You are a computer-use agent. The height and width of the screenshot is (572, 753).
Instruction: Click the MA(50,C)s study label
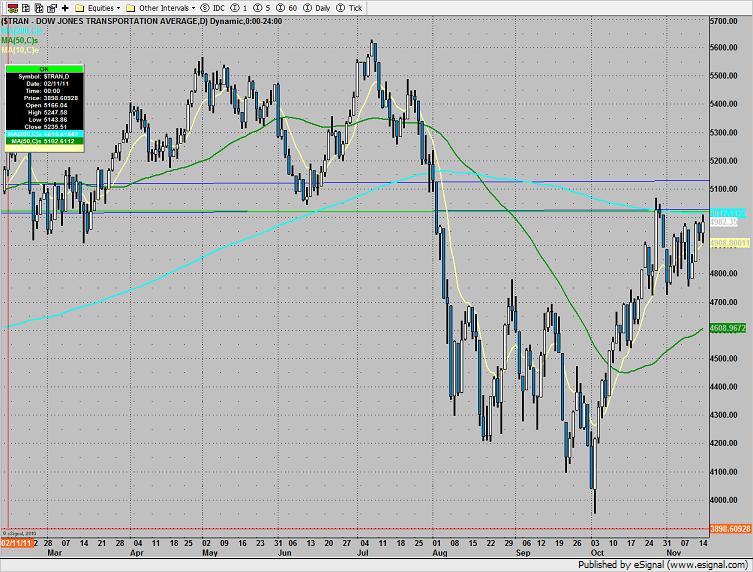tap(20, 41)
